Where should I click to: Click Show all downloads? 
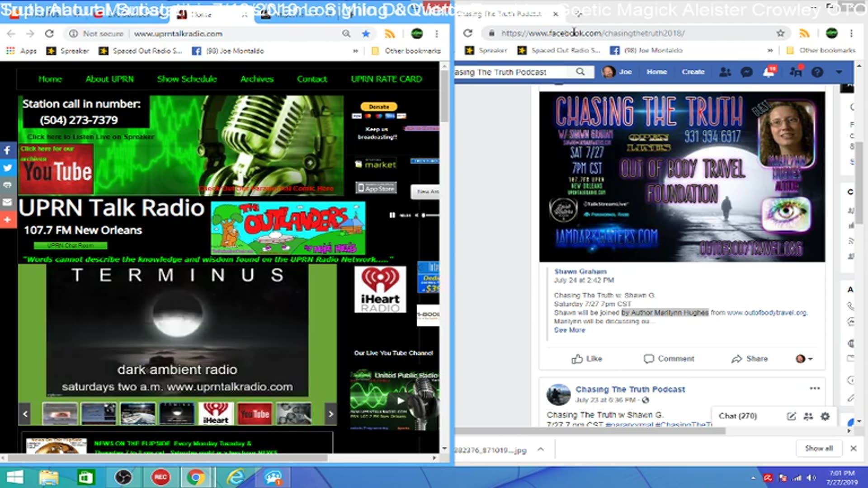[x=819, y=448]
